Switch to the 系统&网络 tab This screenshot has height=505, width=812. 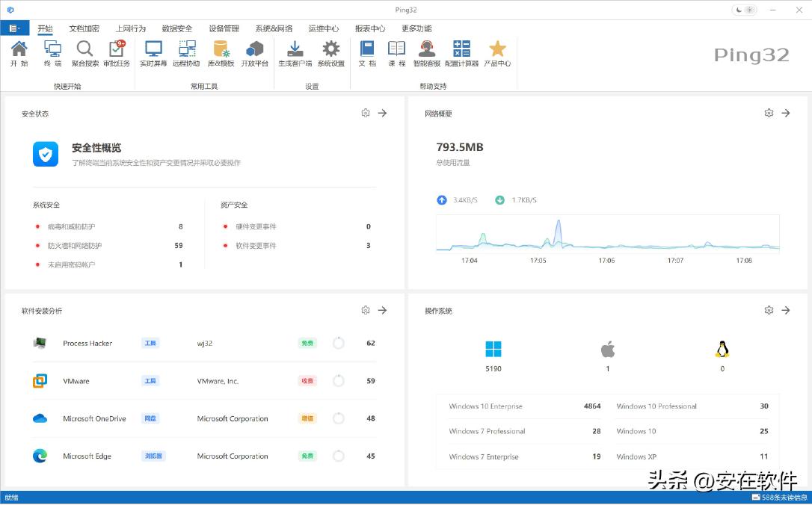[274, 28]
